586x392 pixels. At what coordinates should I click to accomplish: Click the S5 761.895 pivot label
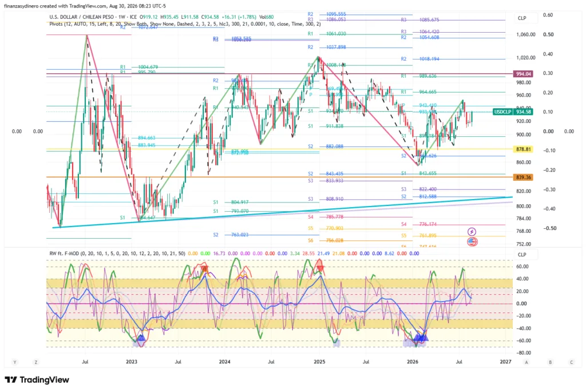418,235
